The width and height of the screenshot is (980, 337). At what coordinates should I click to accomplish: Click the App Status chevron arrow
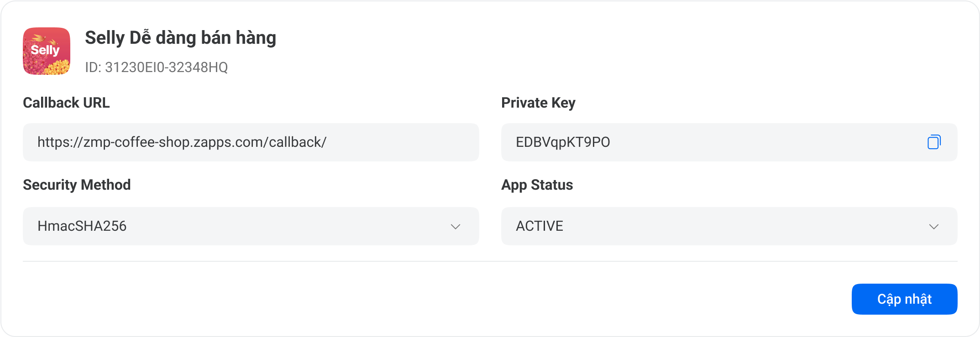(933, 227)
